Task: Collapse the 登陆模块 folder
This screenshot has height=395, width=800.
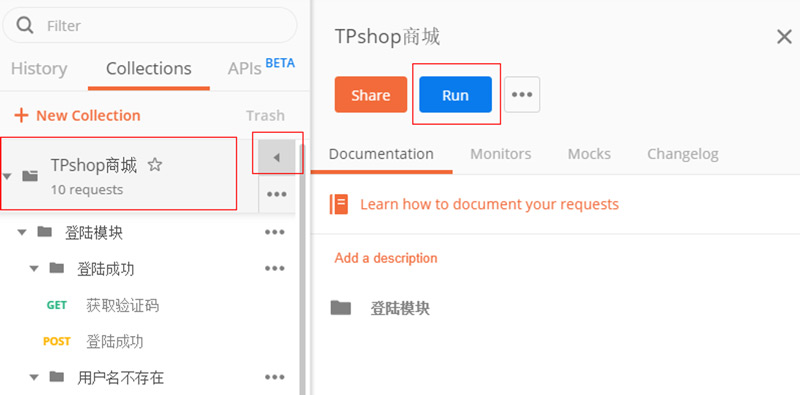Action: coord(21,233)
